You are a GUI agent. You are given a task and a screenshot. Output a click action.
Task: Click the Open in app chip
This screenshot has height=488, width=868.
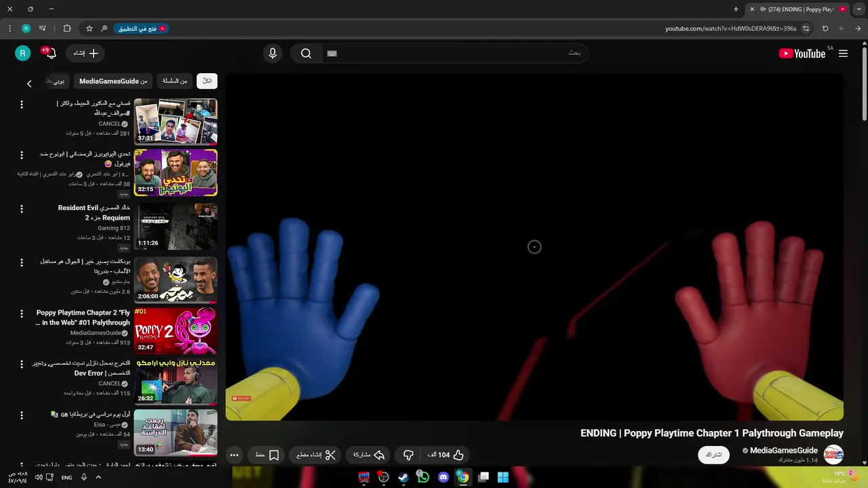click(x=141, y=28)
